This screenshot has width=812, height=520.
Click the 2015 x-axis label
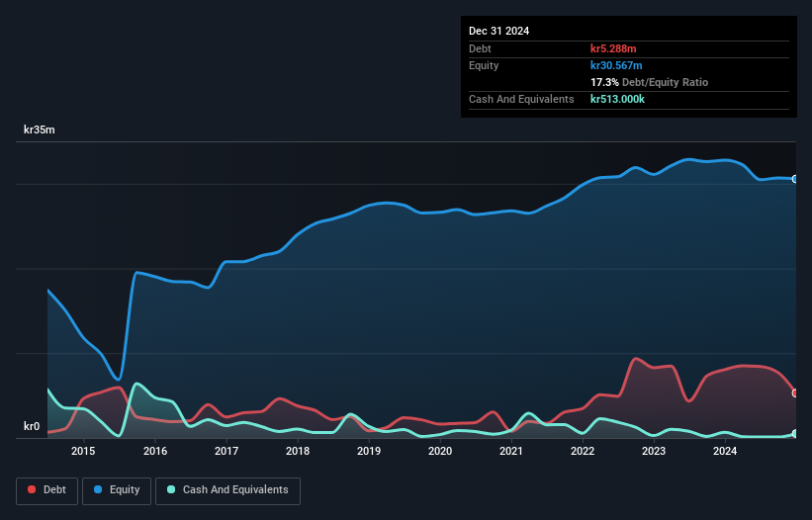click(x=83, y=451)
